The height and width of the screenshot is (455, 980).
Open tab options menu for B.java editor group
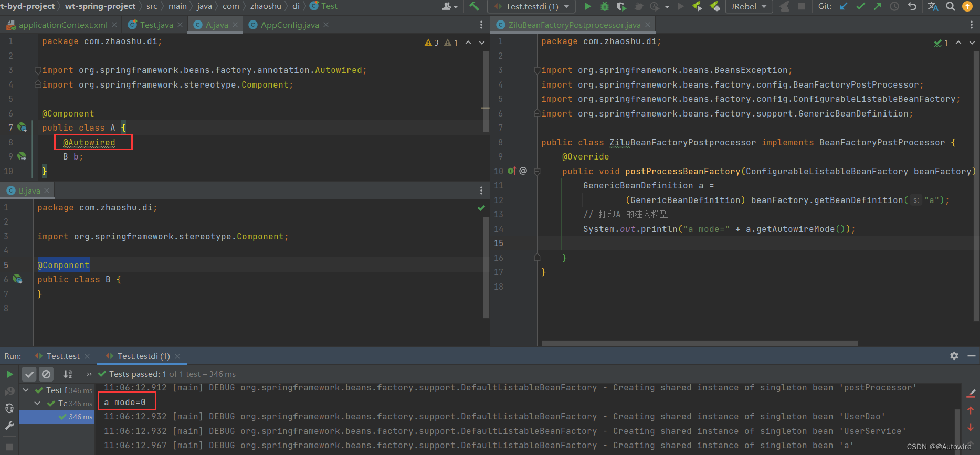[x=481, y=191]
